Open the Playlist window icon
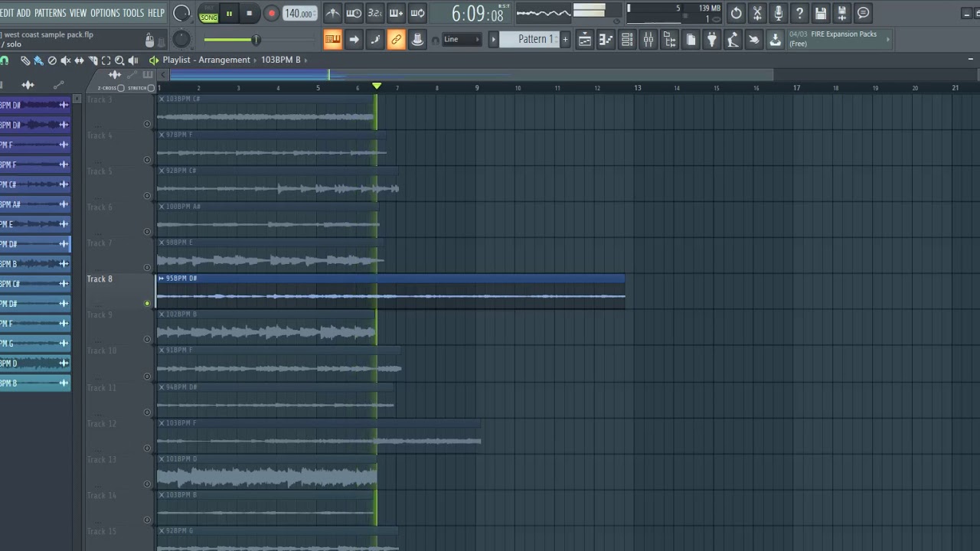Viewport: 980px width, 551px height. [584, 40]
